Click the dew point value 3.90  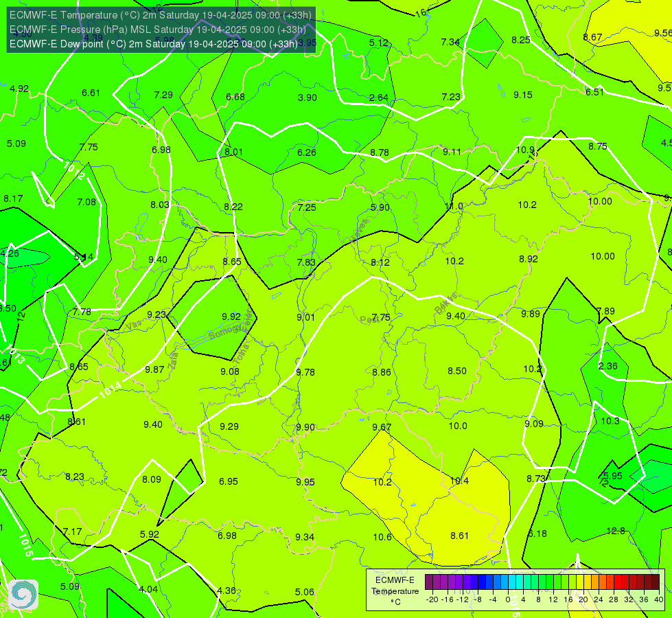point(308,98)
